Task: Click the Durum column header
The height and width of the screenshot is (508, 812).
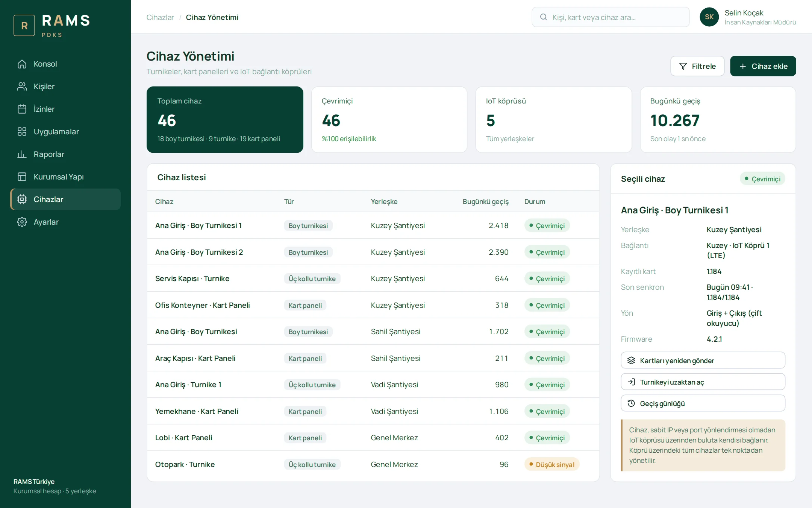Action: click(x=535, y=201)
